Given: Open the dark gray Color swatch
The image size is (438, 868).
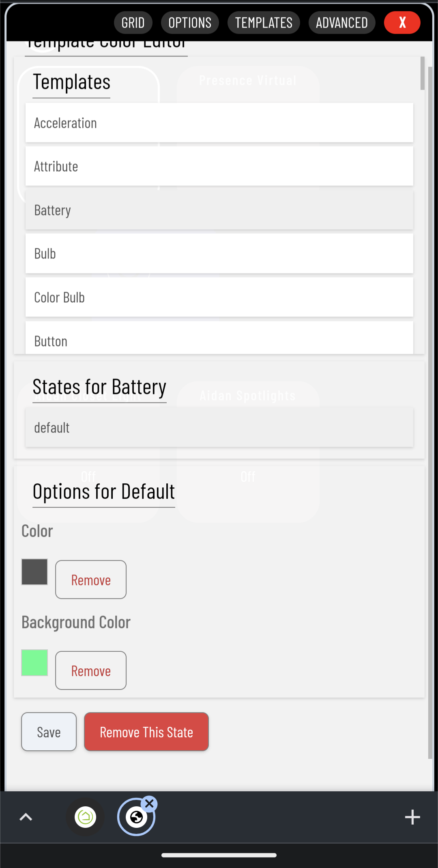Looking at the screenshot, I should pyautogui.click(x=34, y=572).
